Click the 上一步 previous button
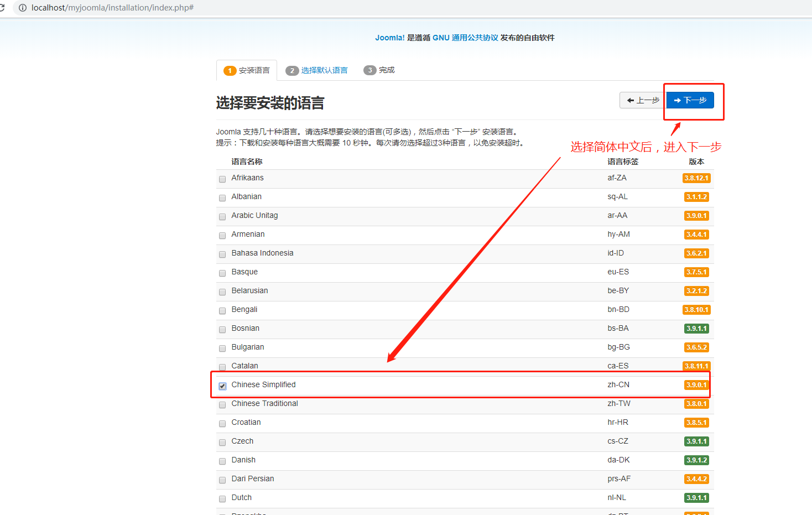This screenshot has height=515, width=812. (x=643, y=100)
